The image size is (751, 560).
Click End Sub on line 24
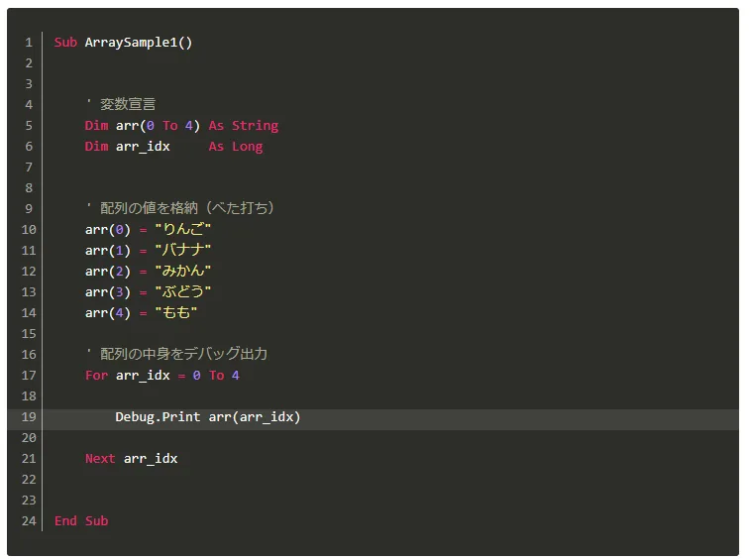coord(81,520)
